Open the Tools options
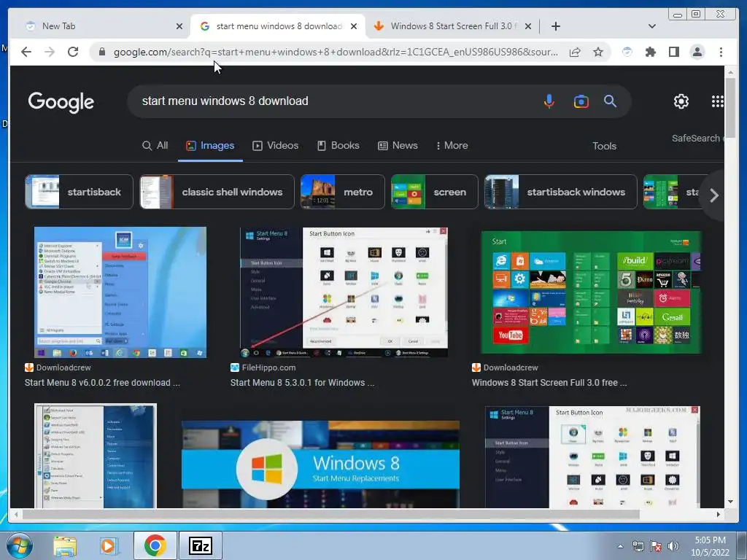This screenshot has height=560, width=747. pos(604,146)
